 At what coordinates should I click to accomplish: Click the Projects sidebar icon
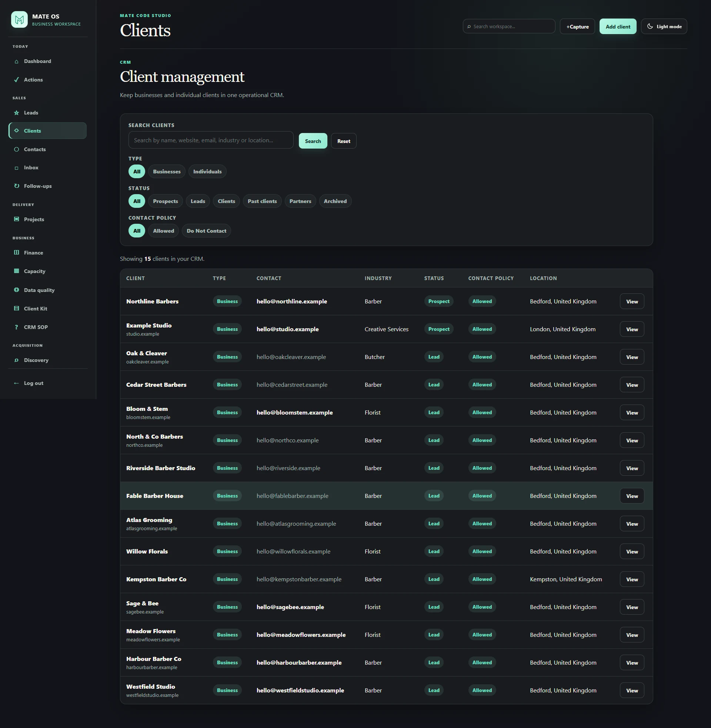[x=16, y=219]
